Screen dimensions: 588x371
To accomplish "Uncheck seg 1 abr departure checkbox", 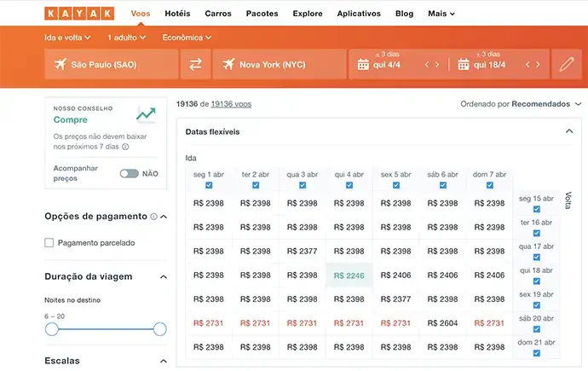I will coord(209,185).
